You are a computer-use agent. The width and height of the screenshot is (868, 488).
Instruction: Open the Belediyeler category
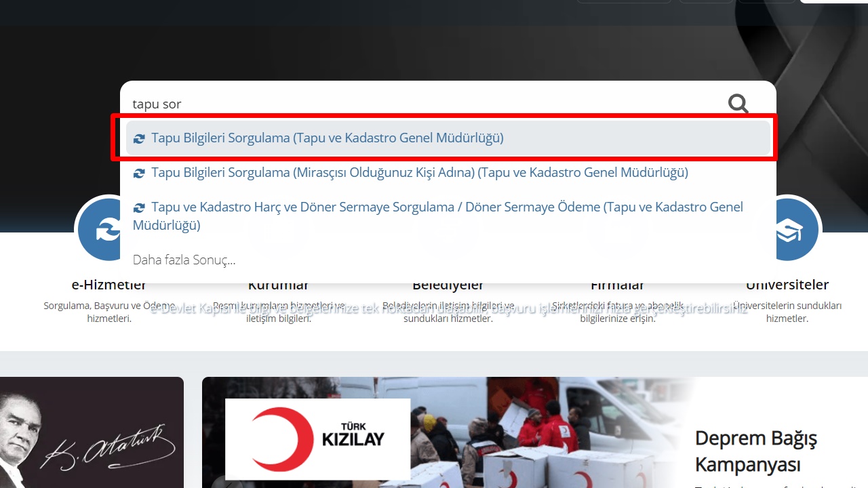448,285
